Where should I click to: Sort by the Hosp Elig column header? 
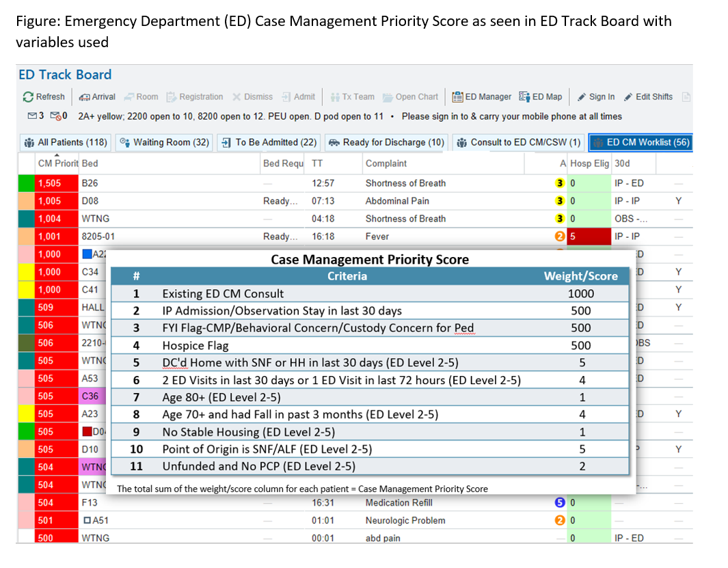589,164
